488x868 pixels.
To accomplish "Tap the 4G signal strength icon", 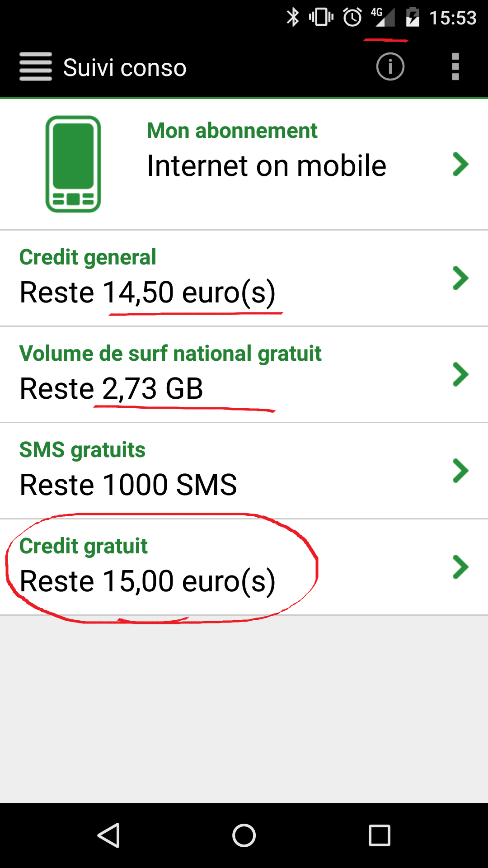I will pos(383,18).
